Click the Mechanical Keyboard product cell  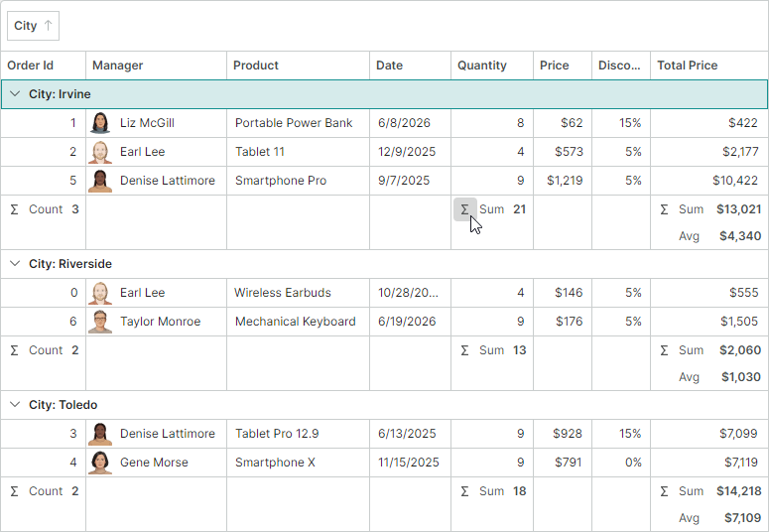[299, 322]
